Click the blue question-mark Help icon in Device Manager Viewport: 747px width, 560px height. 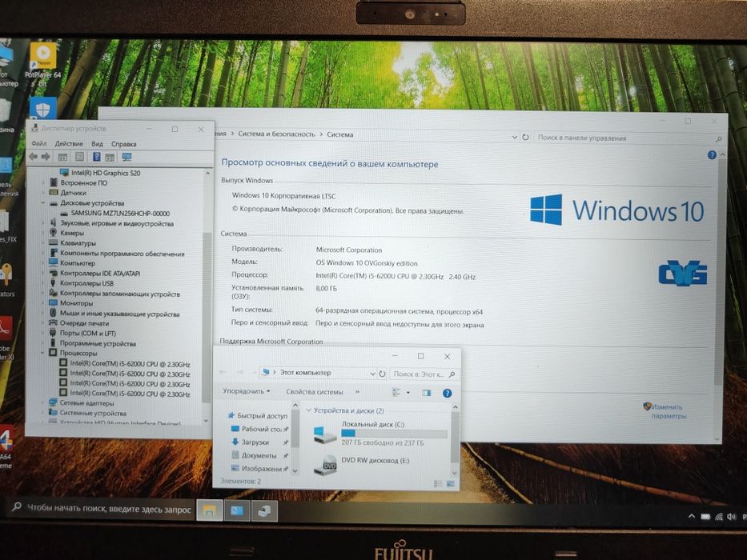click(97, 157)
